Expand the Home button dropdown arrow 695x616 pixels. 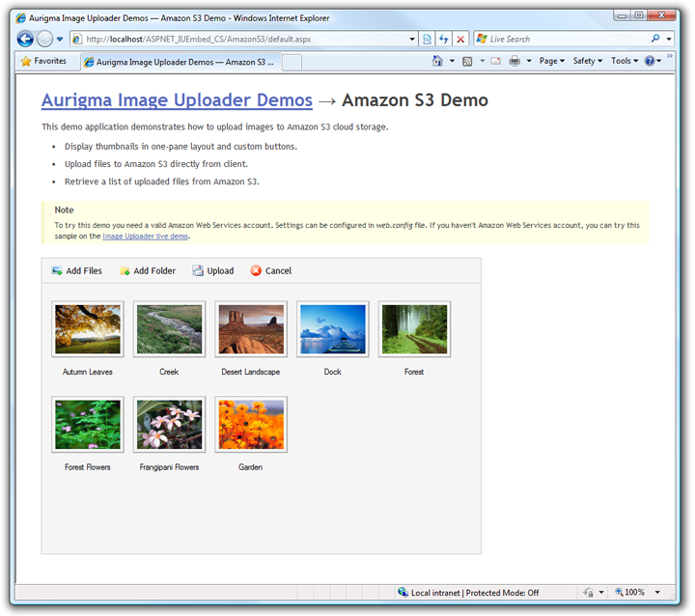452,61
